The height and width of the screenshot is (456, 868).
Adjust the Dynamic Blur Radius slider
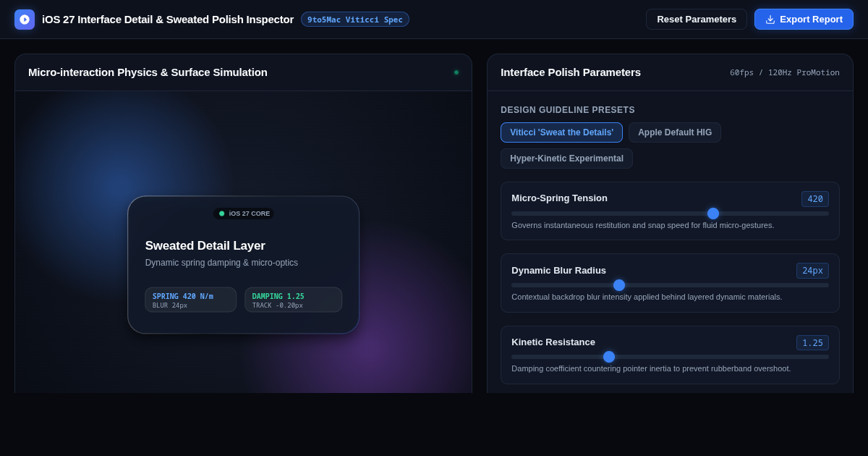click(x=670, y=285)
